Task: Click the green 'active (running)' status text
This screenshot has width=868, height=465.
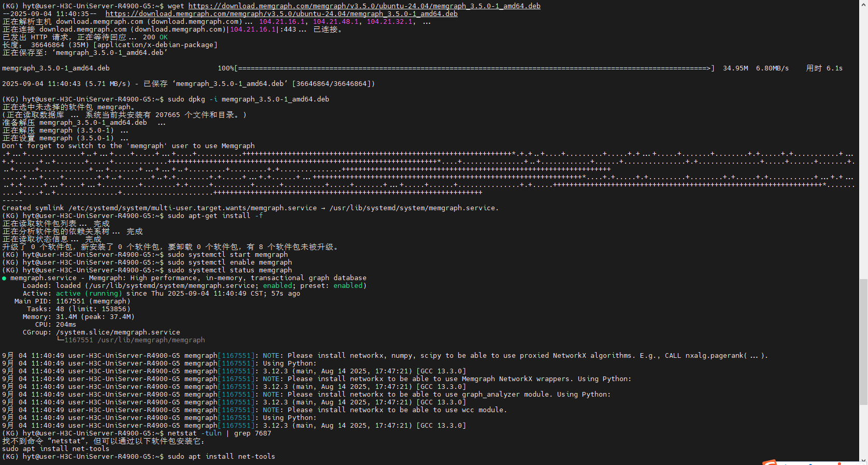Action: tap(89, 294)
